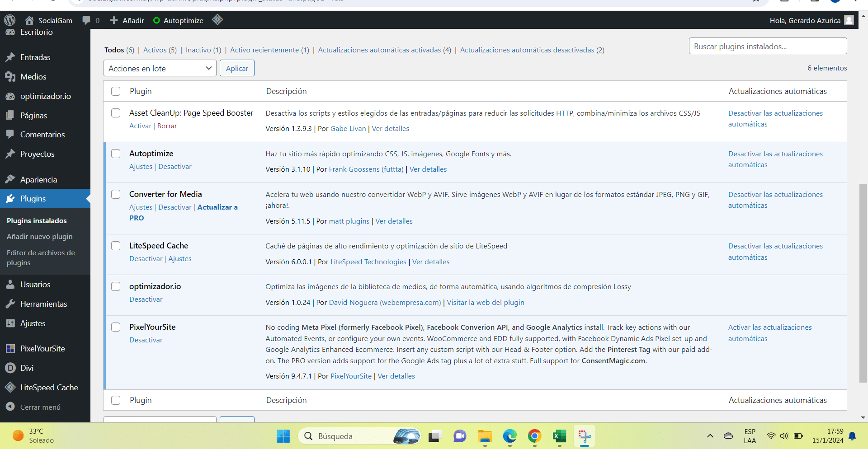868x449 pixels.
Task: Visit Gabe Livan author link
Action: coord(348,129)
